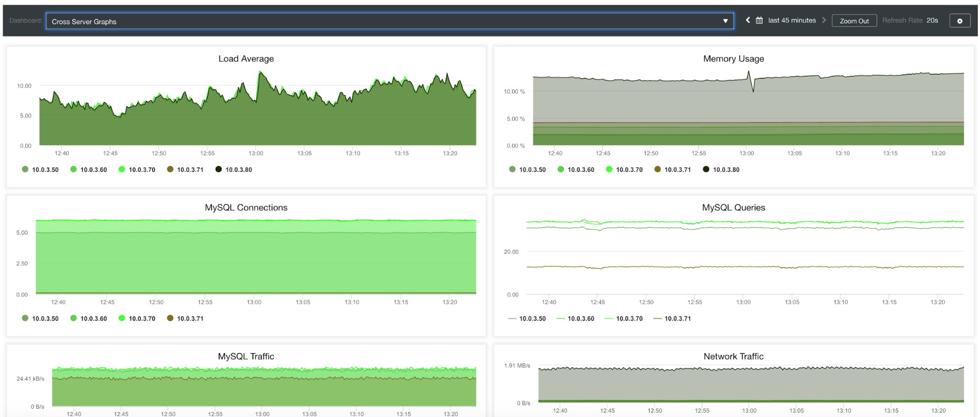Toggle 10.0.3.60 series in Memory Usage legend

[x=576, y=170]
